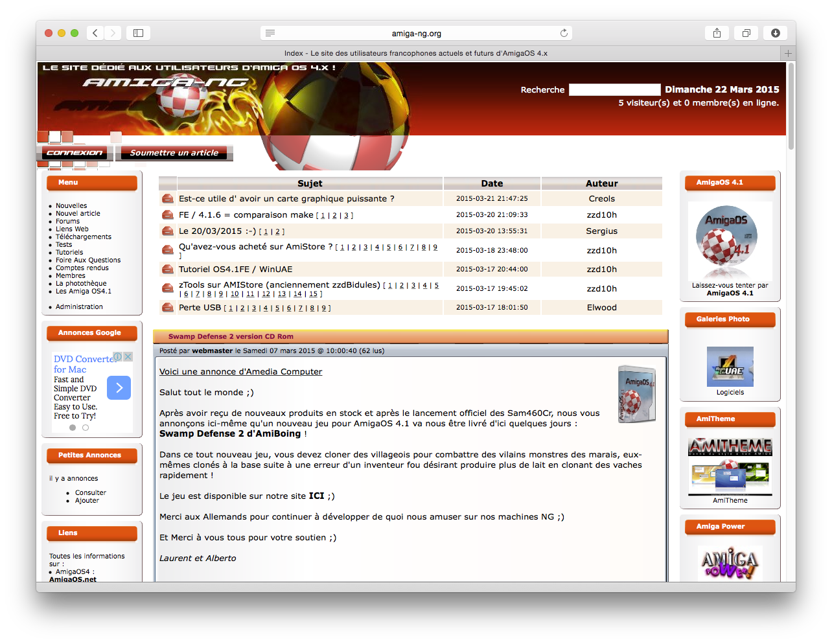Screen dimensions: 832x644
Task: Open the DVD Converter ad arrow button
Action: click(x=119, y=387)
